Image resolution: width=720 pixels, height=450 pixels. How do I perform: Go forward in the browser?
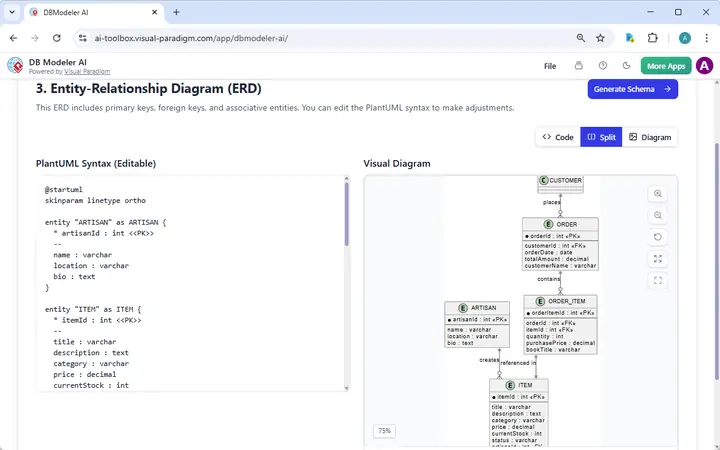click(35, 38)
